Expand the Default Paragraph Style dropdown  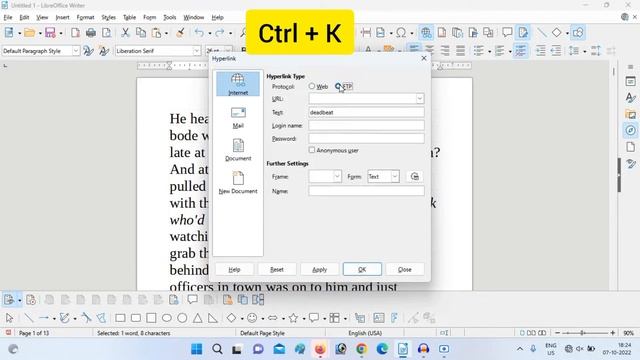76,51
